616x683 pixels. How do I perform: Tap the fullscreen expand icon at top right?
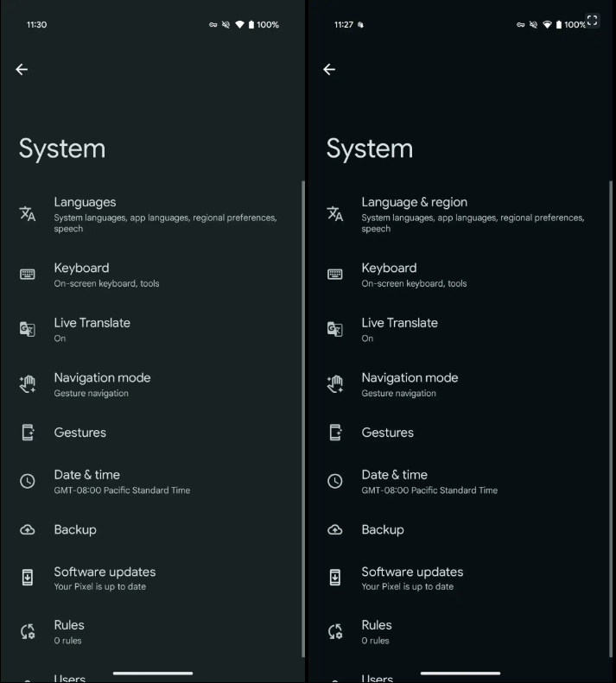(592, 20)
